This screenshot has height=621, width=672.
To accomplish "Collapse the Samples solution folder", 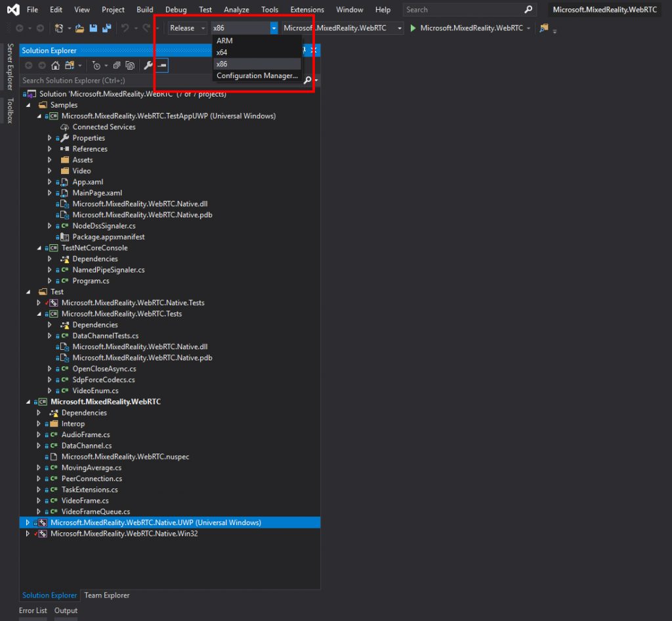I will coord(28,105).
